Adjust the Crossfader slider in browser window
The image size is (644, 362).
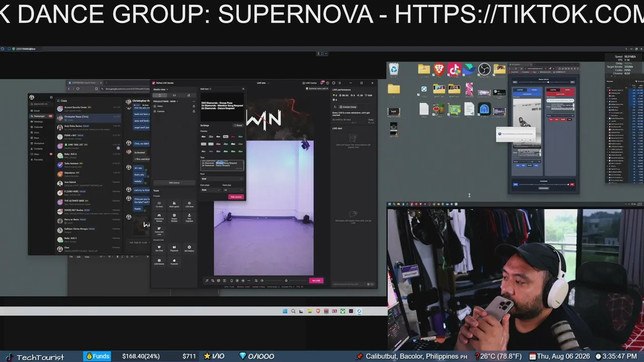543,185
